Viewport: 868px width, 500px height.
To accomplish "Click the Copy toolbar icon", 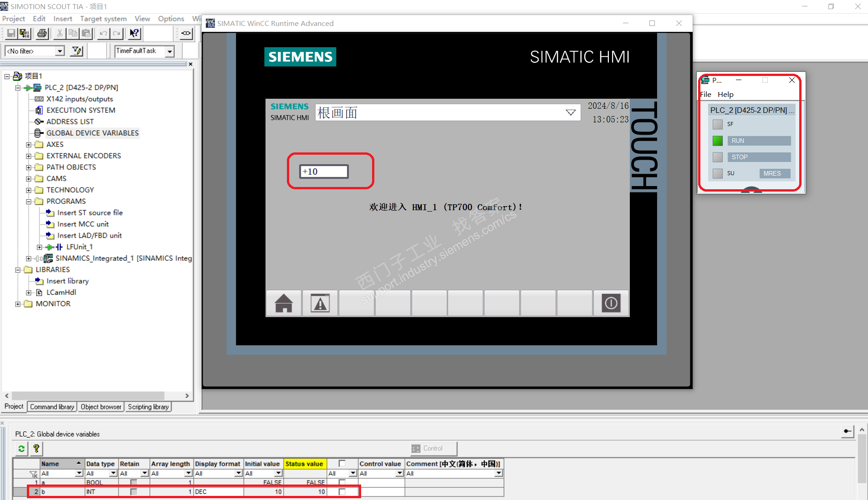I will (73, 33).
